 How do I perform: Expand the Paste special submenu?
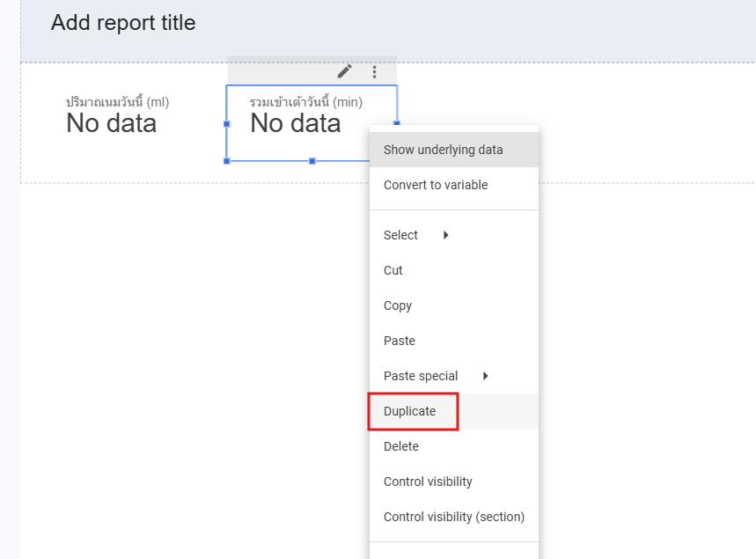(485, 376)
